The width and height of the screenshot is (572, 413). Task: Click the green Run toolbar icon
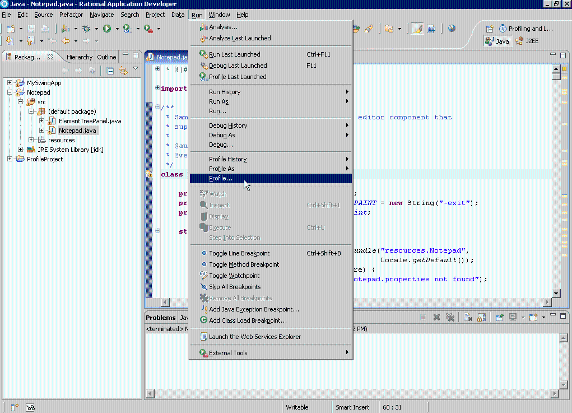click(x=107, y=28)
